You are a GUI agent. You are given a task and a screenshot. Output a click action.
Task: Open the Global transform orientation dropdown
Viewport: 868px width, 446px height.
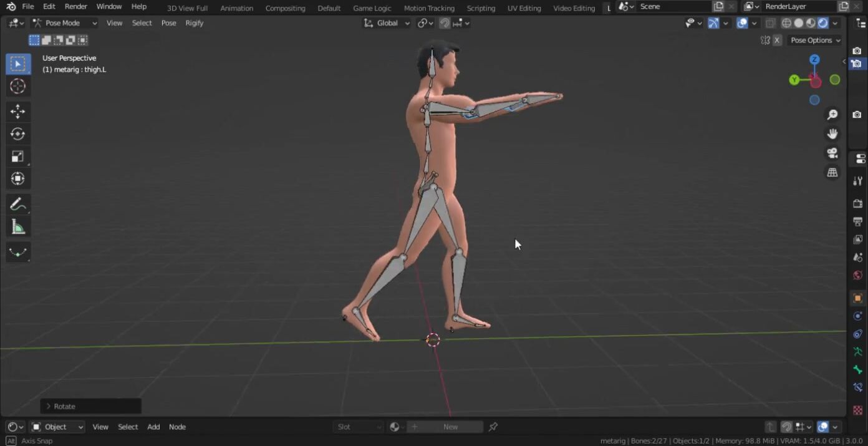click(x=387, y=23)
